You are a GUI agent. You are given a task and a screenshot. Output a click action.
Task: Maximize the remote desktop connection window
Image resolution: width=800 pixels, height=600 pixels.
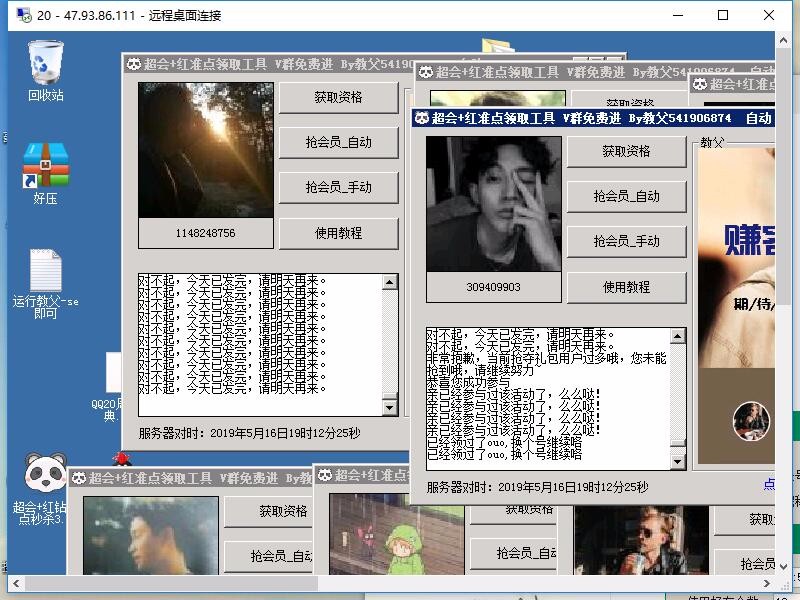(x=723, y=15)
